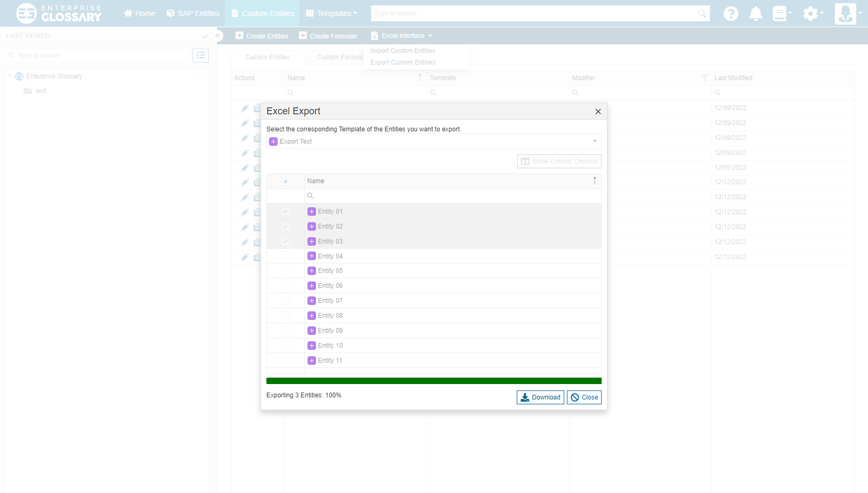
Task: Open the notifications bell icon
Action: 755,13
